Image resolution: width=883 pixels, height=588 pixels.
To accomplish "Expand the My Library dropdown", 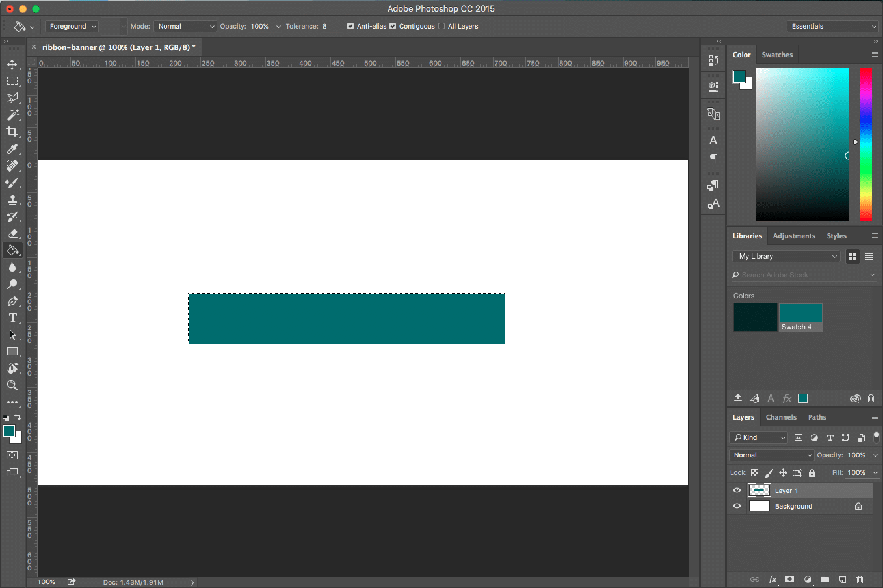I will [787, 256].
